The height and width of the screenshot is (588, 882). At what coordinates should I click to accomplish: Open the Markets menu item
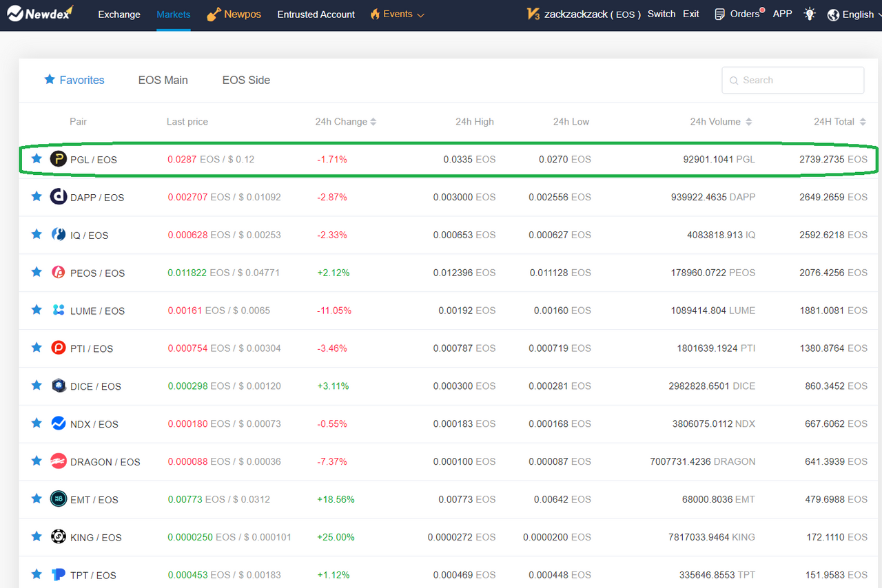(174, 14)
